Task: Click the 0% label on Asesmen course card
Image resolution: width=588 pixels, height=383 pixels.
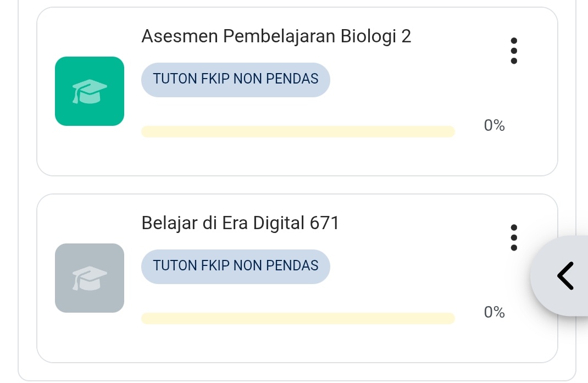Action: [494, 126]
